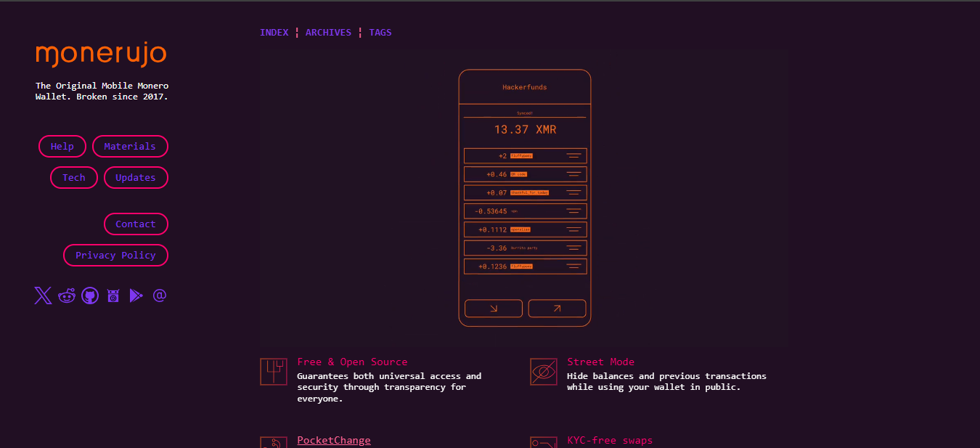Viewport: 980px width, 448px height.
Task: Click the -3.36 burrito party transaction row
Action: coord(525,248)
